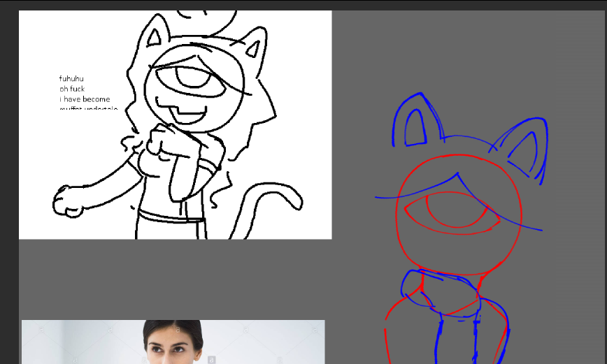Click the red and blue cat sketch
This screenshot has height=364, width=607.
461,228
